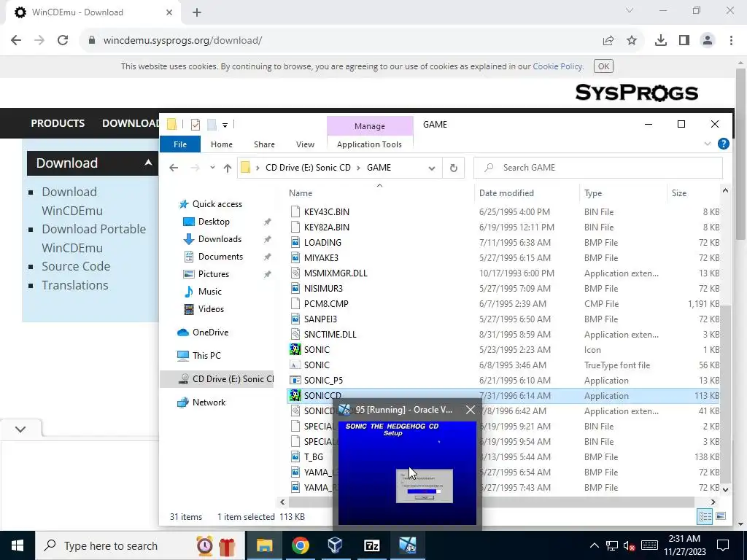Show hidden system tray icons
This screenshot has width=747, height=560.
(x=594, y=545)
